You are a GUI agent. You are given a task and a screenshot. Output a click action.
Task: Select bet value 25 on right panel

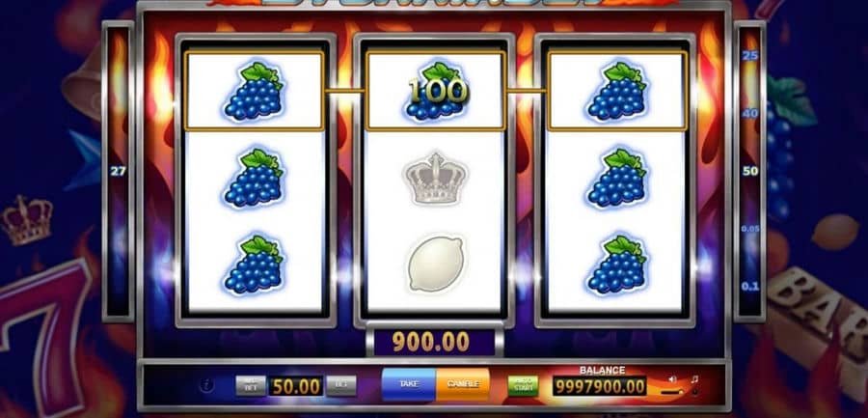(x=750, y=55)
